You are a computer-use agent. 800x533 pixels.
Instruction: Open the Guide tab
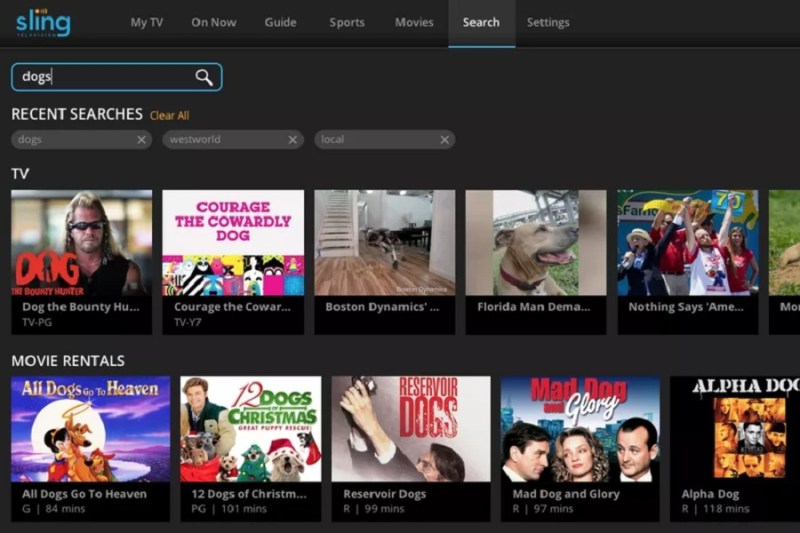pyautogui.click(x=280, y=22)
